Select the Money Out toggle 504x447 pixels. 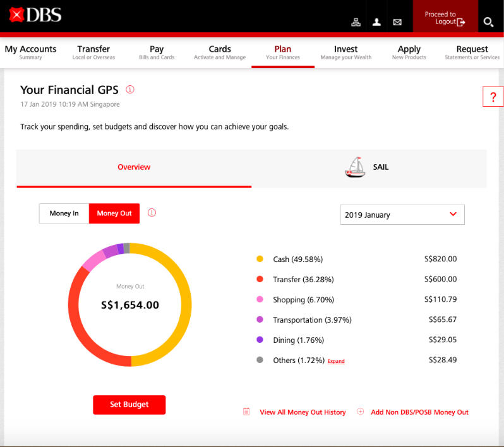click(114, 213)
